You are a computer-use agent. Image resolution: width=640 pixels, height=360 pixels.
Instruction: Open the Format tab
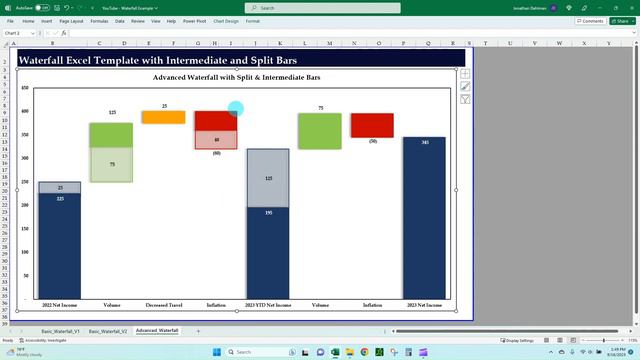(x=252, y=21)
